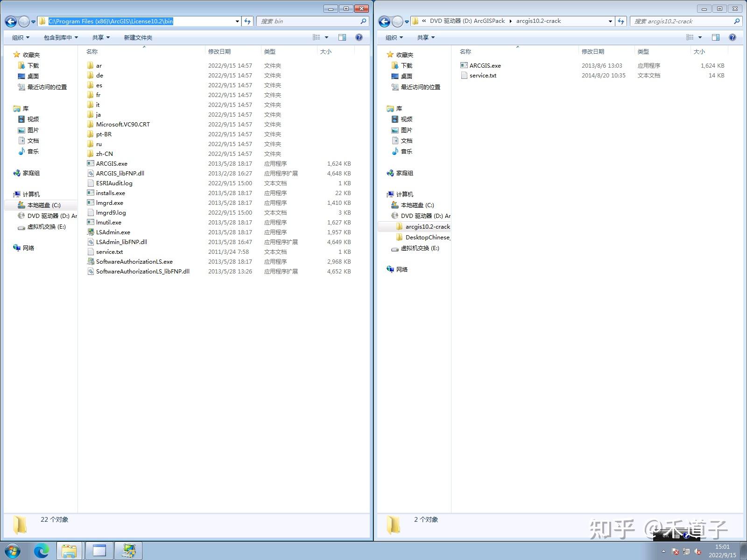Select LSAdmin_libFNP.dll file
Screen dimensions: 747x560
coord(121,242)
